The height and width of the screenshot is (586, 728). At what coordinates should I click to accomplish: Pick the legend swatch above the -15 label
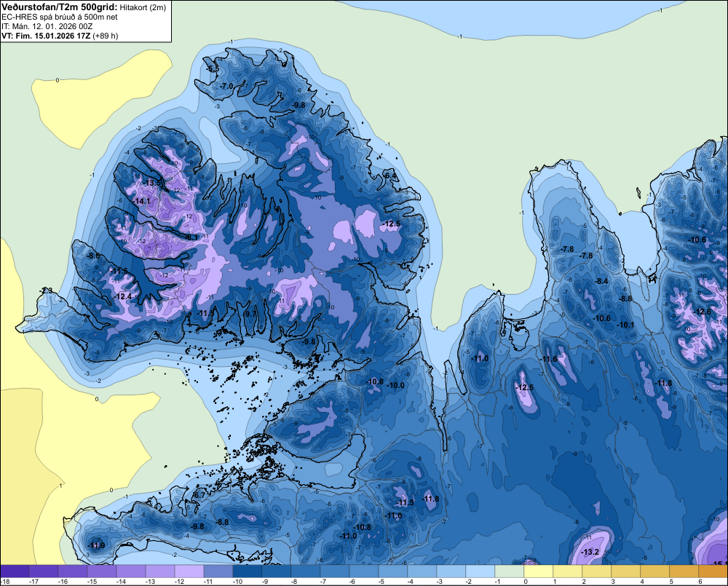click(102, 571)
